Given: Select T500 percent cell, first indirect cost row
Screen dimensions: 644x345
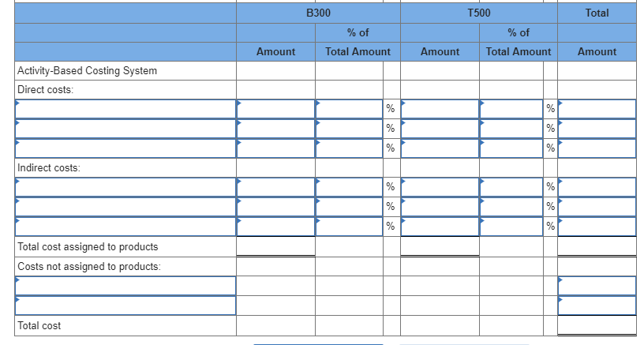Looking at the screenshot, I should (511, 187).
